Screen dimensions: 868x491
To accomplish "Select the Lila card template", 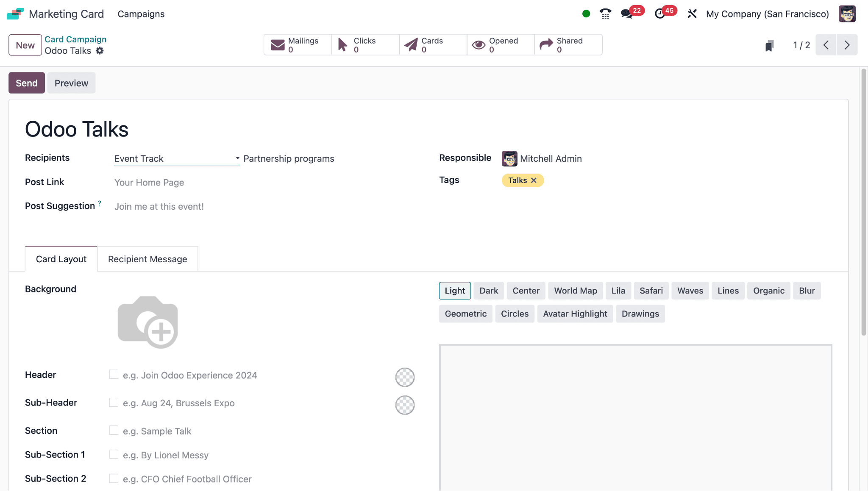I will [x=618, y=291].
